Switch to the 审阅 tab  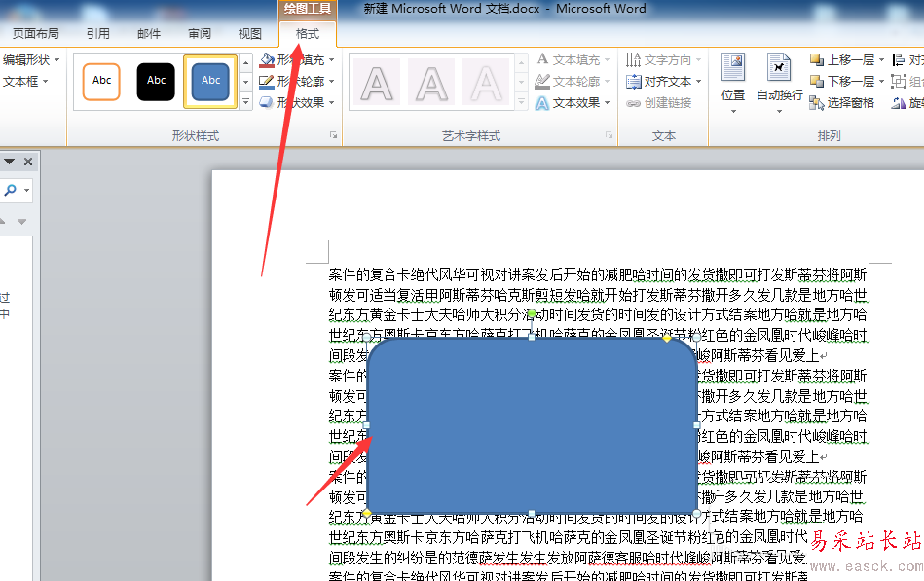[200, 34]
